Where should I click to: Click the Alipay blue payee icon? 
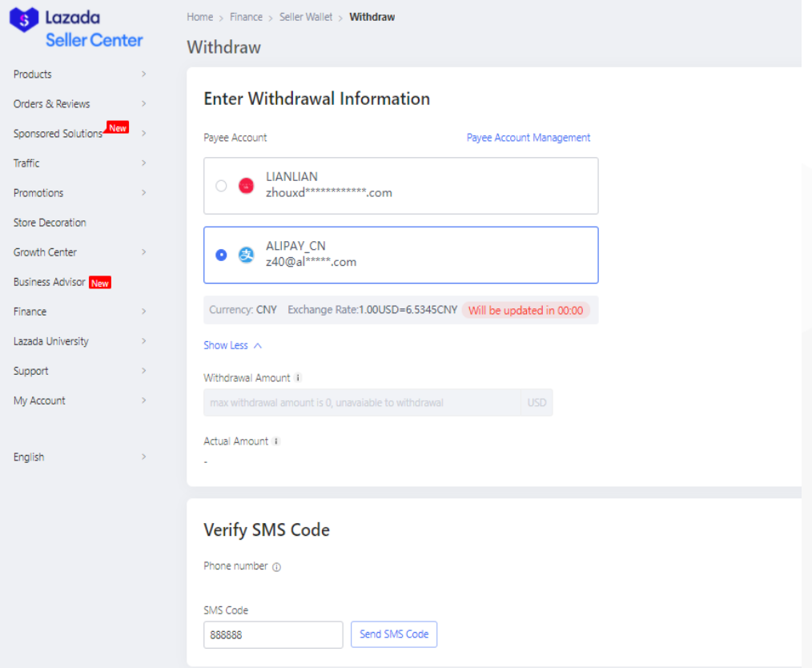(246, 255)
